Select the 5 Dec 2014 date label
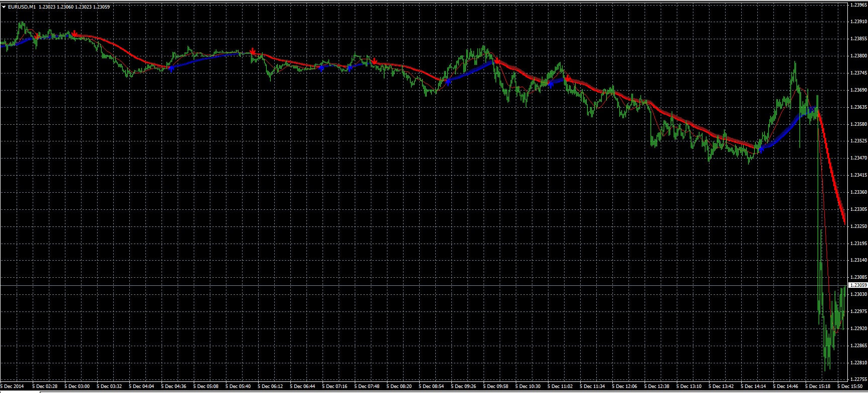The height and width of the screenshot is (393, 868). 12,386
